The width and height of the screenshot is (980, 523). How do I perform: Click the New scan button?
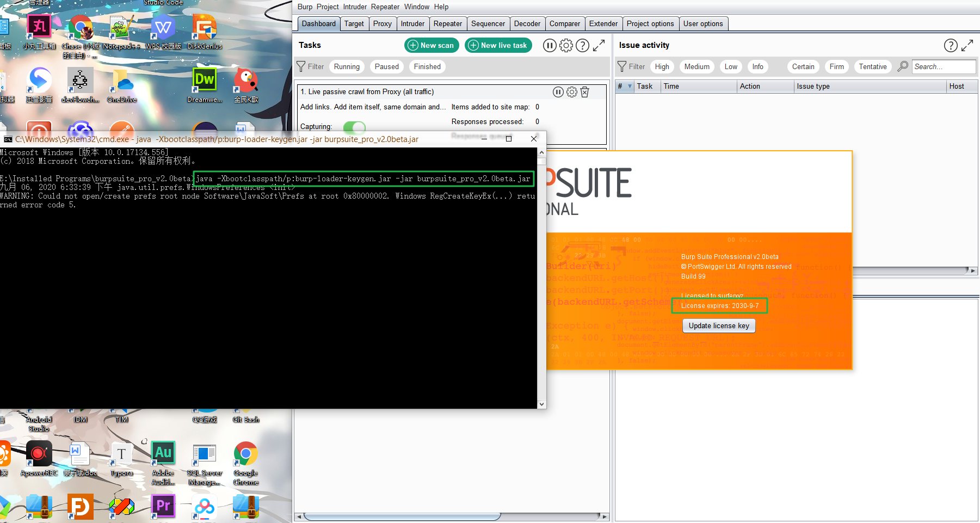coord(432,45)
